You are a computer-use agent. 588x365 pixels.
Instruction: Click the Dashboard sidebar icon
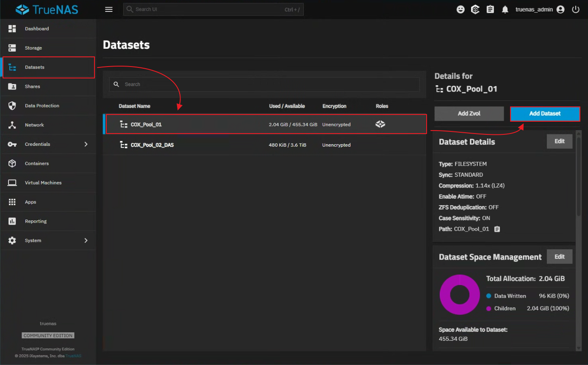[12, 28]
